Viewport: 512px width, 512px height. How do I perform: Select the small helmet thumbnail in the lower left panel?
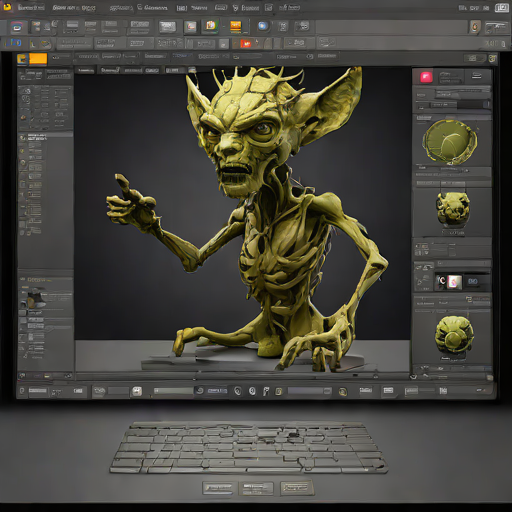[x=35, y=298]
